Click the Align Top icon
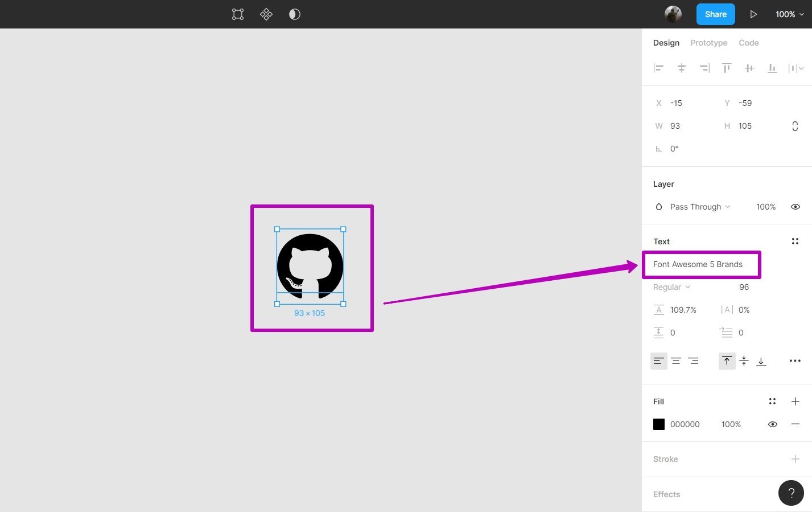This screenshot has width=812, height=512. [727, 68]
